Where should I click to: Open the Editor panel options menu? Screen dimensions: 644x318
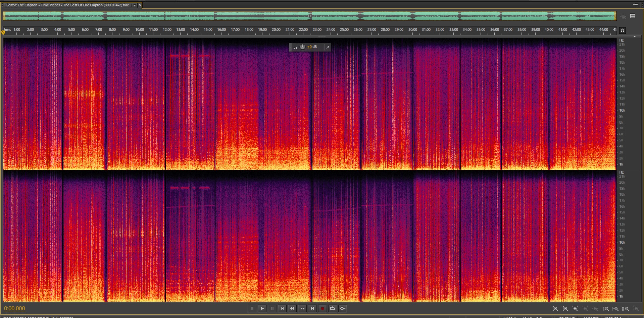pyautogui.click(x=635, y=5)
